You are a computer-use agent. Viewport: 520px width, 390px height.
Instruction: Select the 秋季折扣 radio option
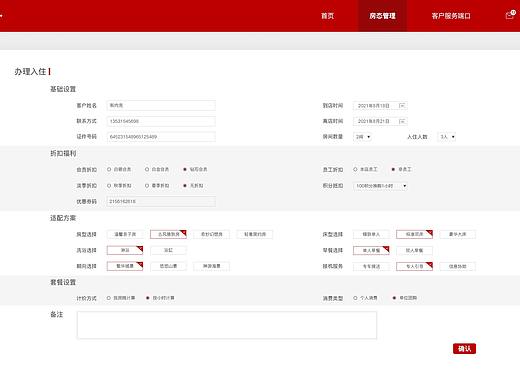[119, 185]
